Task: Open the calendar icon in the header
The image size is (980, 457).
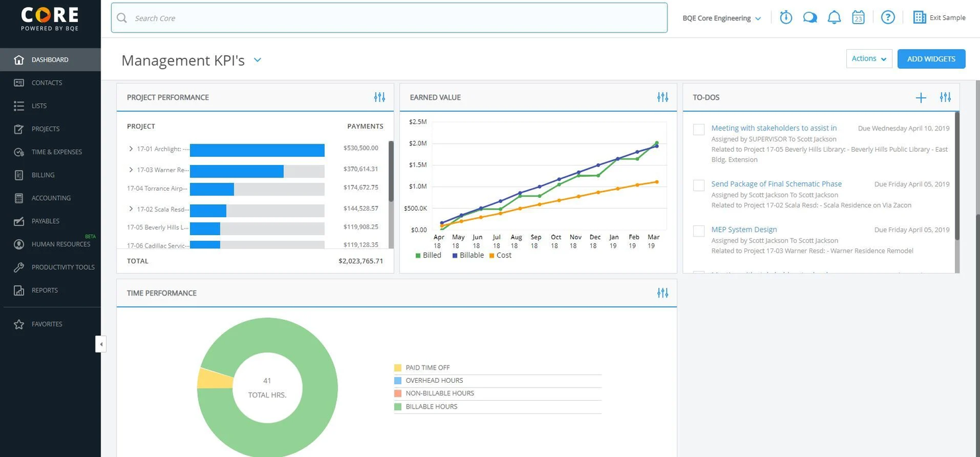Action: (858, 17)
